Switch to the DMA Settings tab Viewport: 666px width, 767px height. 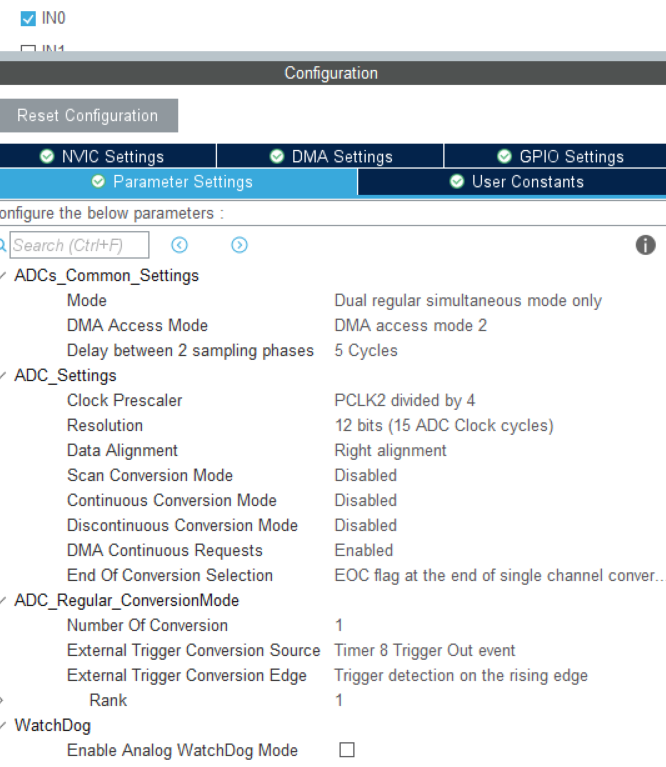click(x=330, y=157)
